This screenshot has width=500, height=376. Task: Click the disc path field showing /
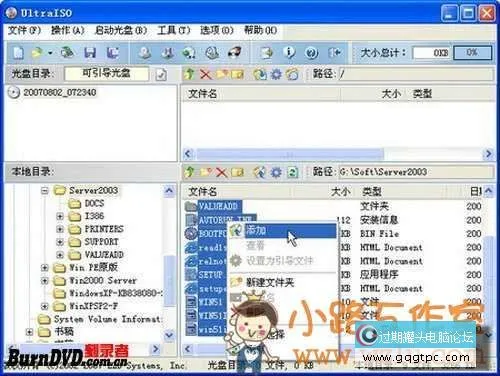(415, 74)
